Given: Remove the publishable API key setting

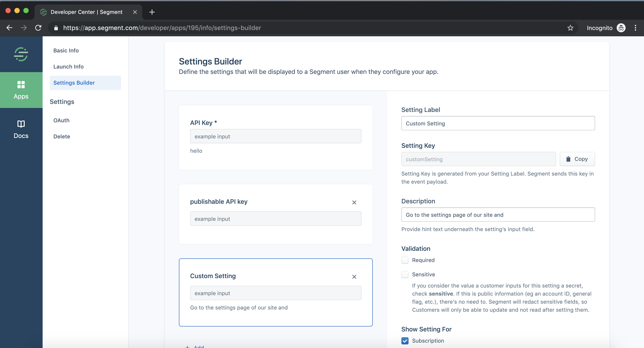Looking at the screenshot, I should coord(354,202).
